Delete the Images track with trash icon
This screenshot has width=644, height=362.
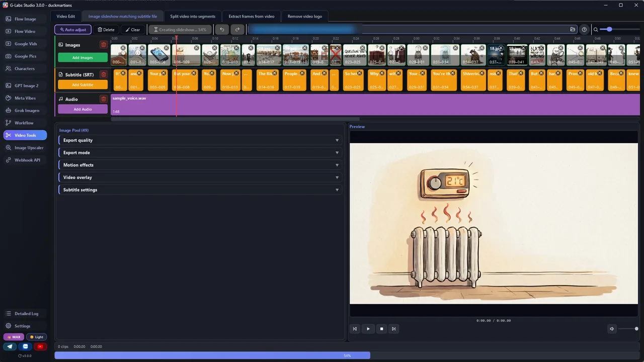[104, 45]
